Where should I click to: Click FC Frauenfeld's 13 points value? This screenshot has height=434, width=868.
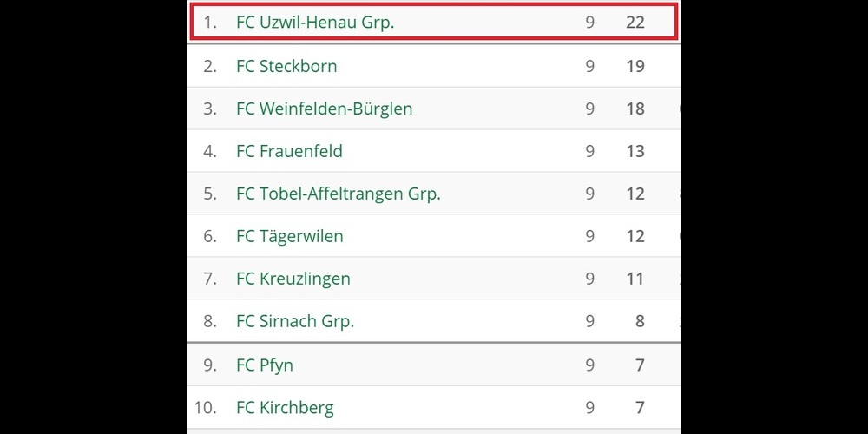pos(635,151)
